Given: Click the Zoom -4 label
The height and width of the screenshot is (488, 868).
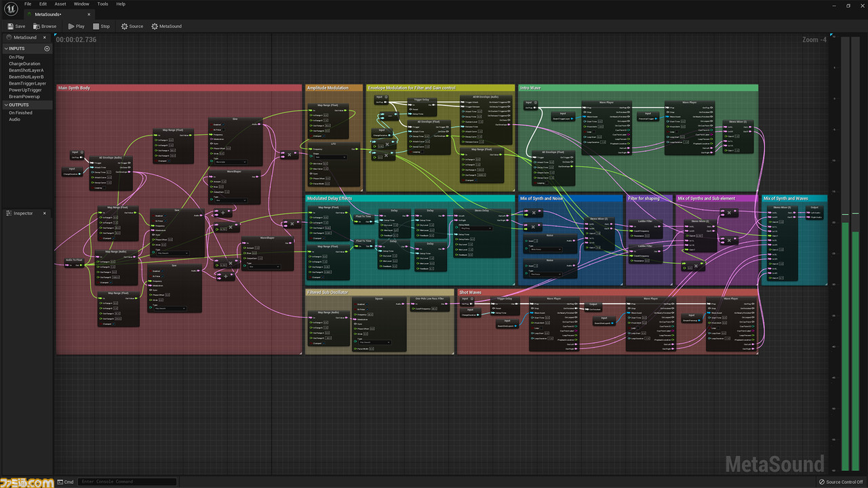Looking at the screenshot, I should (x=814, y=40).
